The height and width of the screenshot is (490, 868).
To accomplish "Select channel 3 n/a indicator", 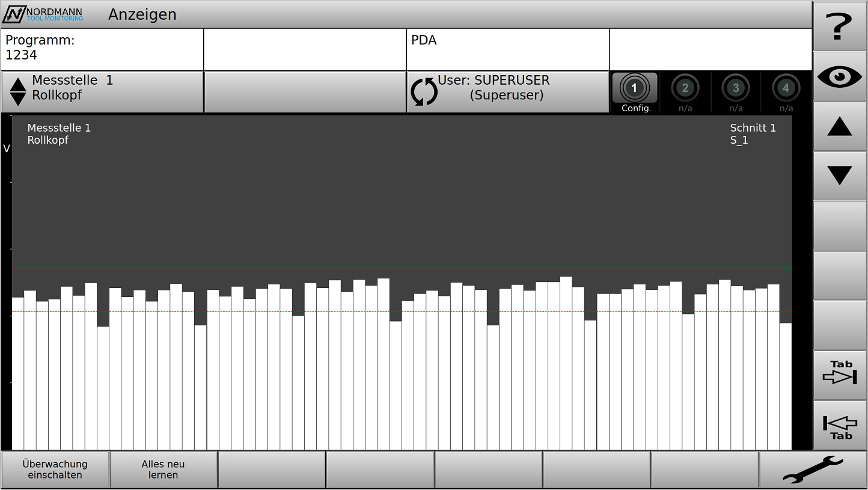I will pyautogui.click(x=736, y=92).
